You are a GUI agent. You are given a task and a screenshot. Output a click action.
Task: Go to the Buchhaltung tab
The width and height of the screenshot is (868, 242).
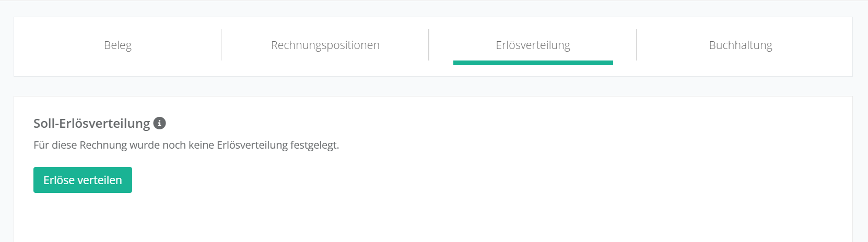tap(740, 45)
